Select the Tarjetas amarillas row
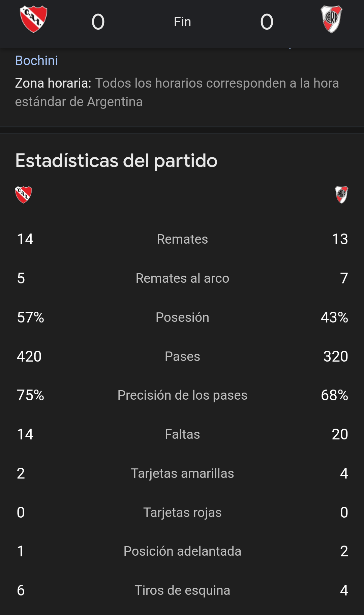The width and height of the screenshot is (364, 615). [x=182, y=473]
